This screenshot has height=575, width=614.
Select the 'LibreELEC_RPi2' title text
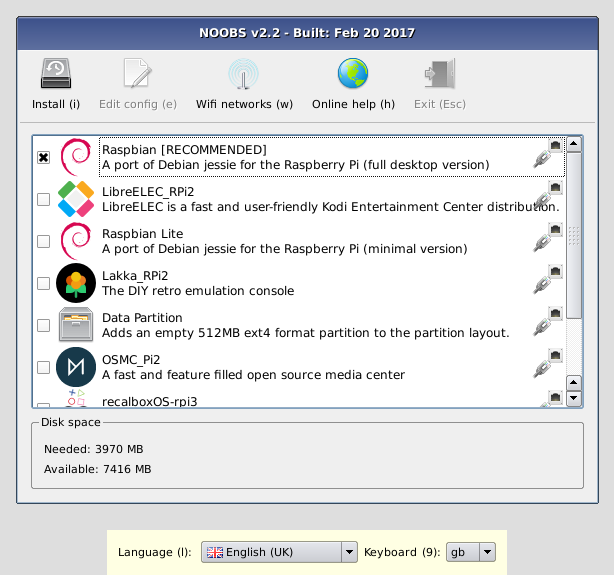(148, 192)
